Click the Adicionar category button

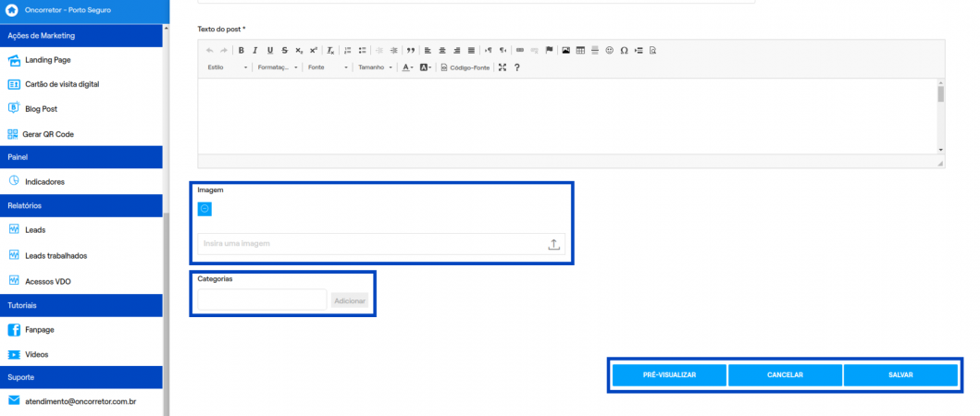(x=350, y=300)
